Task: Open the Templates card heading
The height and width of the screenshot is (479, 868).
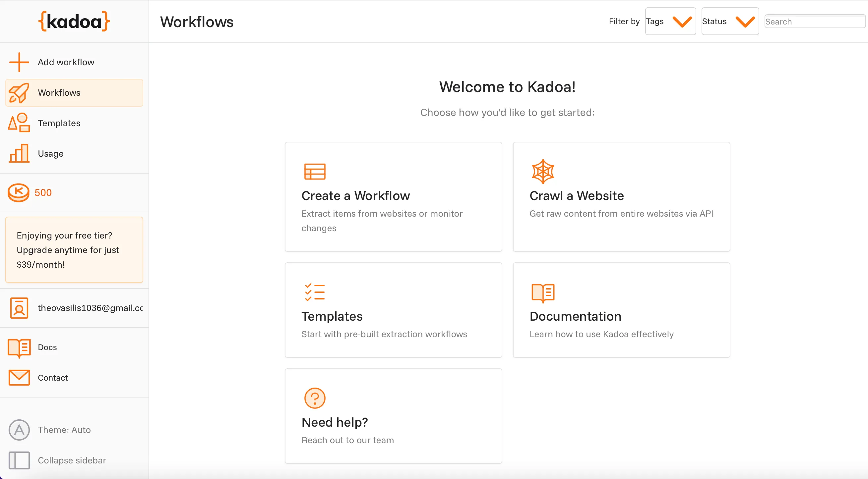Action: 332,316
